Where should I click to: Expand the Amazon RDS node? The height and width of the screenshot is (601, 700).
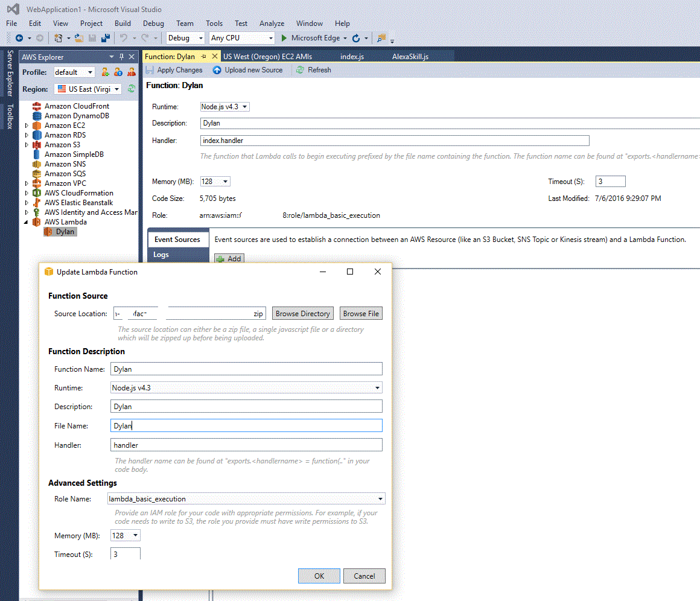coord(27,135)
